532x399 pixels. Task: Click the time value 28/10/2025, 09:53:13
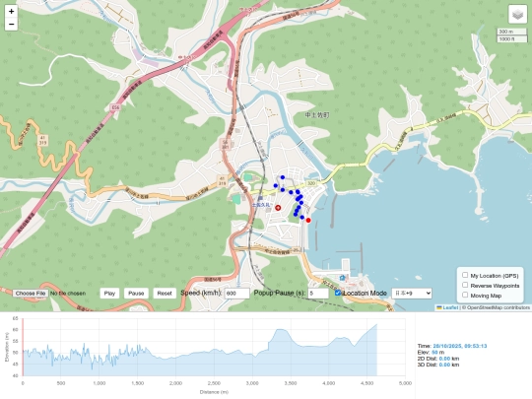click(x=460, y=346)
